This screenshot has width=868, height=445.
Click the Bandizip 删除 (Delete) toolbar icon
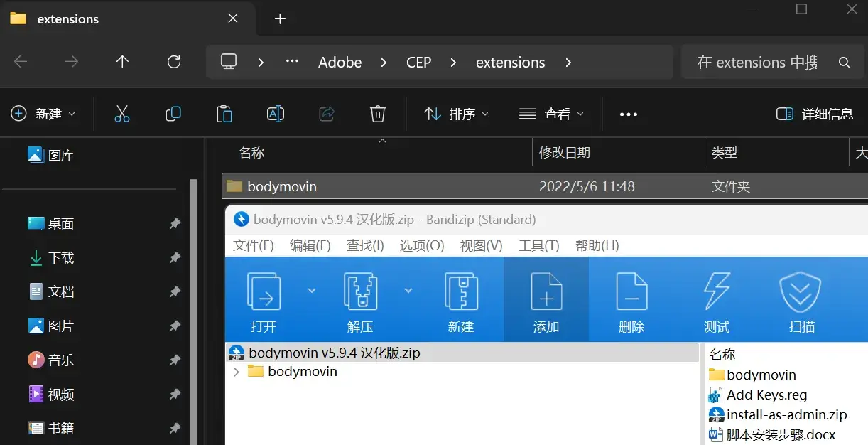[x=631, y=291]
